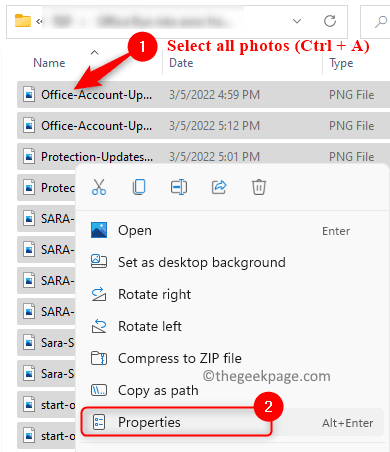390x452 pixels.
Task: Choose Rotate left option
Action: pyautogui.click(x=230, y=326)
